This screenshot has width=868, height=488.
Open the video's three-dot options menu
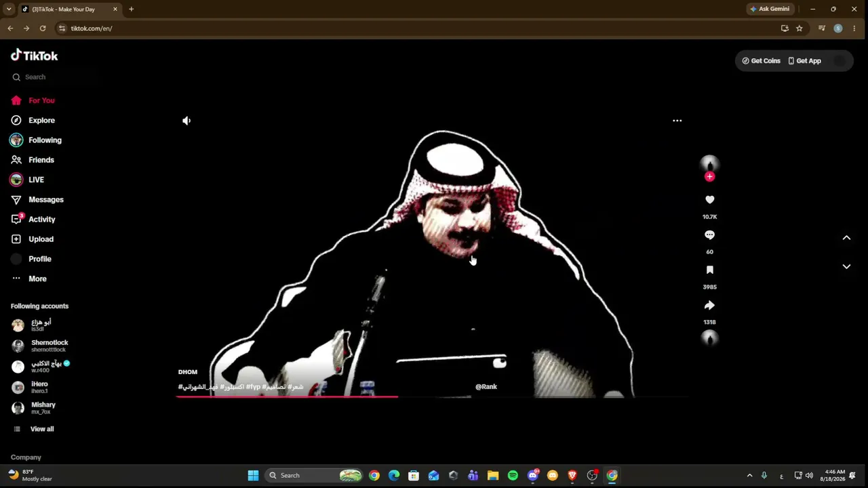(677, 121)
